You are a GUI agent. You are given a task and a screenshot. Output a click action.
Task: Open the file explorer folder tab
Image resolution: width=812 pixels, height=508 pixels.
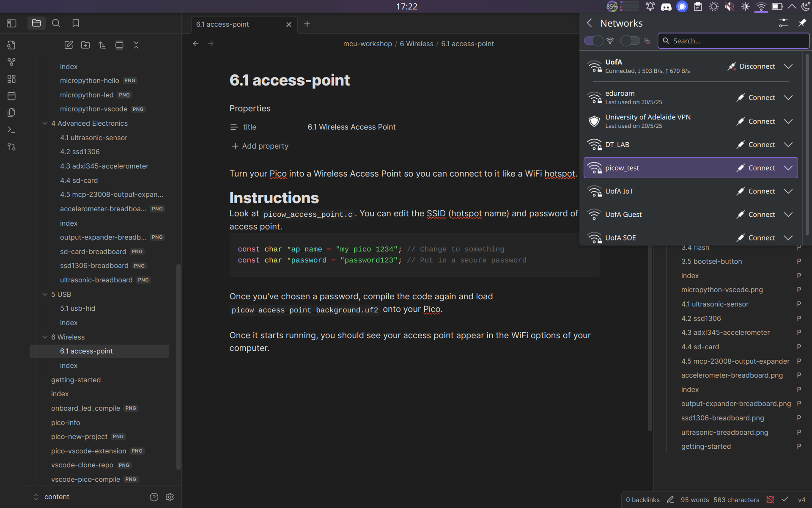36,23
